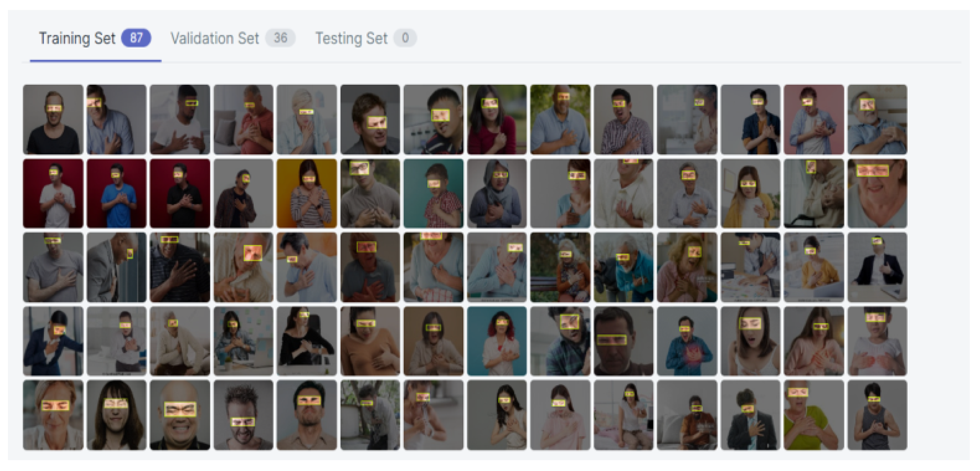Open image of woman in striped shirt on orange background
Screen dimensions: 980x471
307,193
